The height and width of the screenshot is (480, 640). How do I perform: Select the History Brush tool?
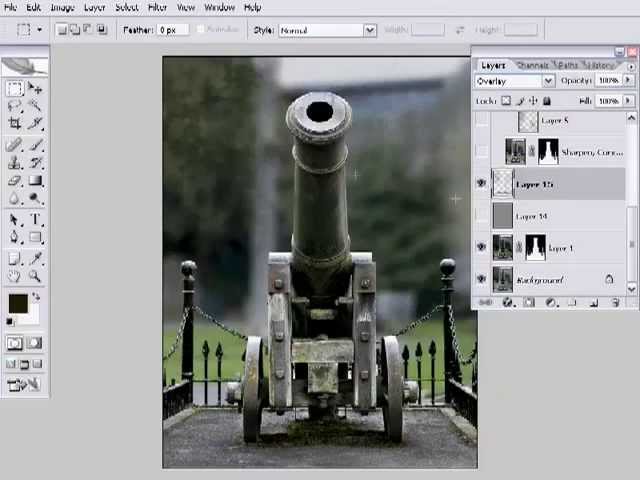tap(36, 162)
